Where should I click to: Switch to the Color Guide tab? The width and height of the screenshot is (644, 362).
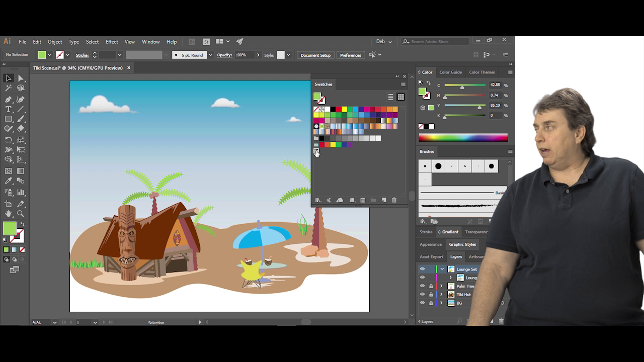[450, 72]
